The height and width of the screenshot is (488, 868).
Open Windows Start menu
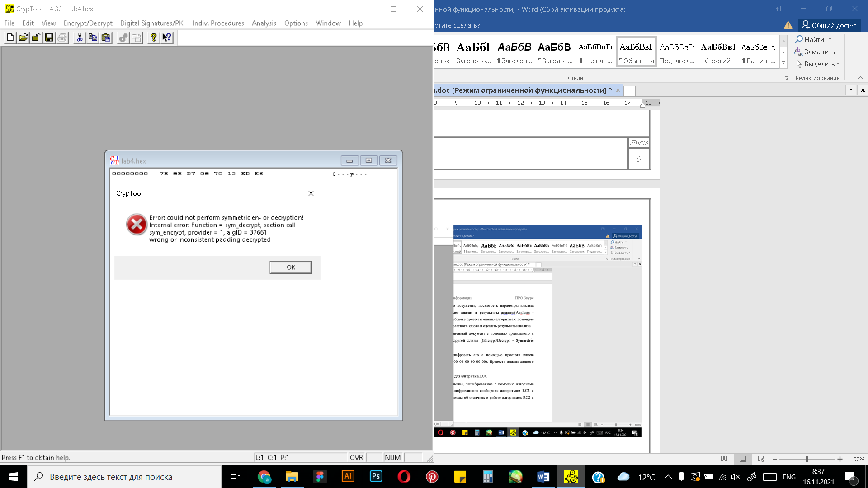click(x=14, y=477)
